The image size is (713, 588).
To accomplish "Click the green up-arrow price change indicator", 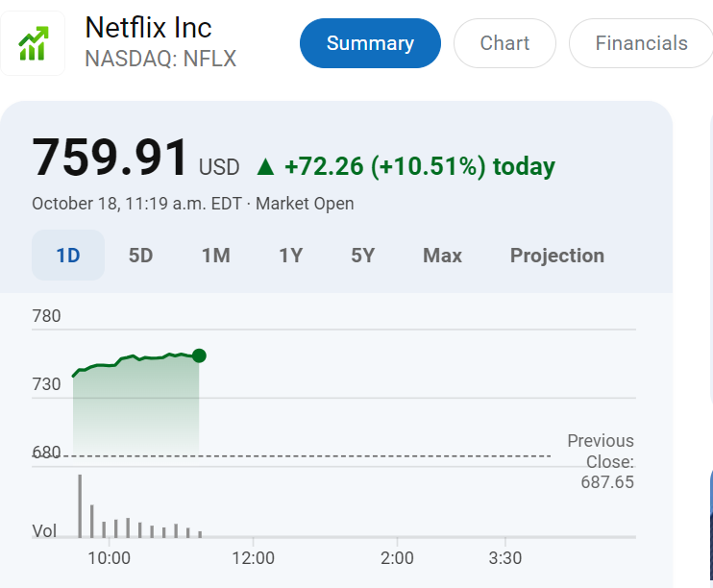I will 265,167.
